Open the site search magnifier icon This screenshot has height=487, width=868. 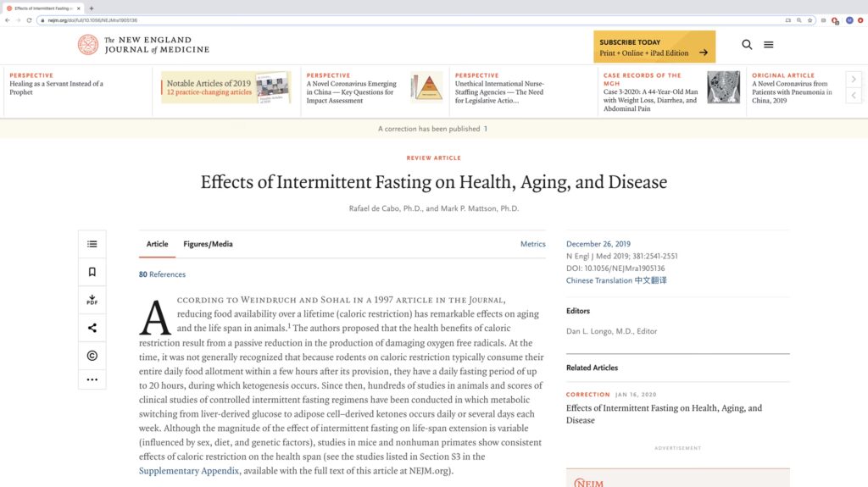[747, 45]
